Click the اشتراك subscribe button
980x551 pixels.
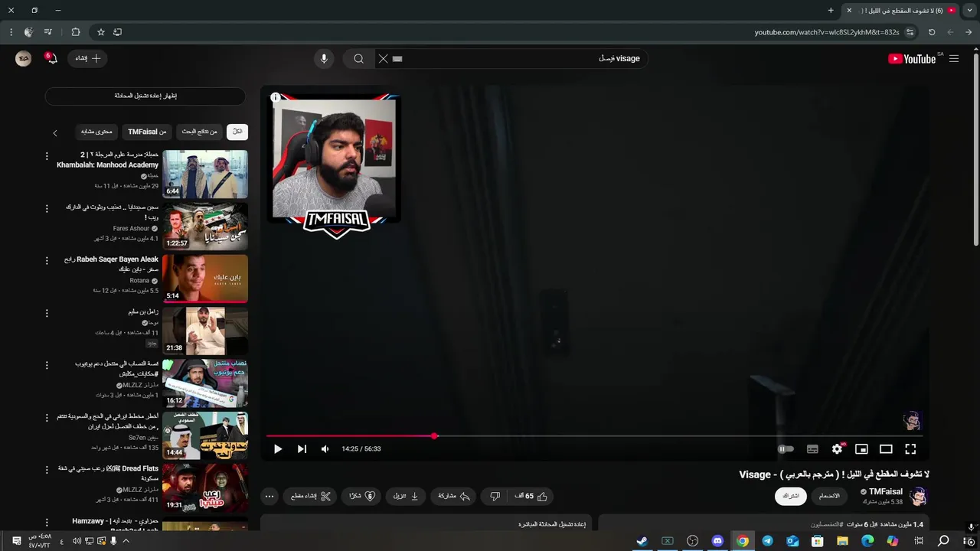click(x=791, y=496)
